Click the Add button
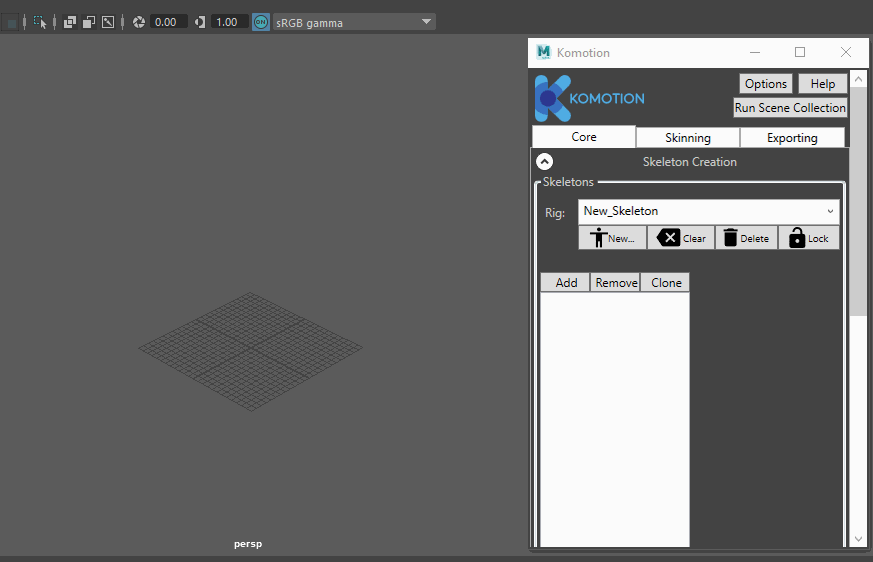Viewport: 873px width, 562px height. [566, 282]
